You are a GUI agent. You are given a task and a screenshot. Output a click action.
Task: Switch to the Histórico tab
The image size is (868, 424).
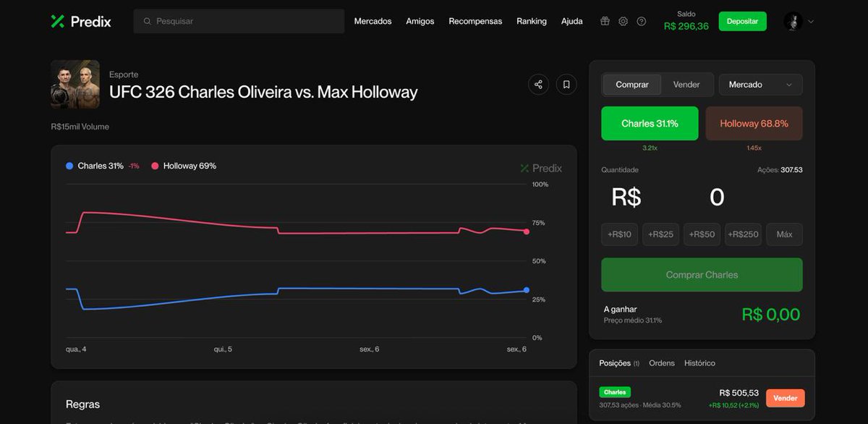point(699,363)
